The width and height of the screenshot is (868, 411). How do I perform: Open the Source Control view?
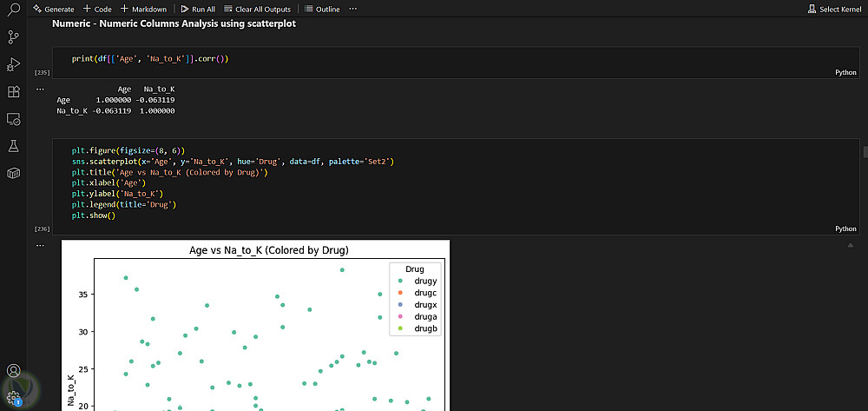(x=13, y=36)
